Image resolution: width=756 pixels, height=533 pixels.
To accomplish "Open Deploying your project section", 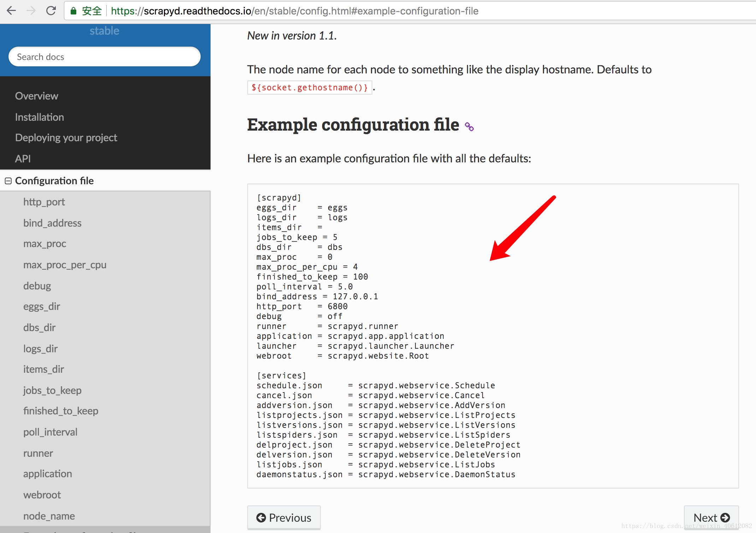I will 66,138.
